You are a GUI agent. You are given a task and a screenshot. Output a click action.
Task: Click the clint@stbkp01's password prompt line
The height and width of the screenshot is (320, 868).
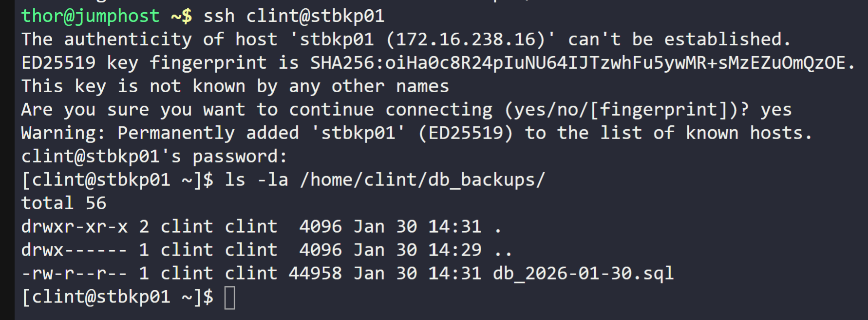pyautogui.click(x=154, y=157)
